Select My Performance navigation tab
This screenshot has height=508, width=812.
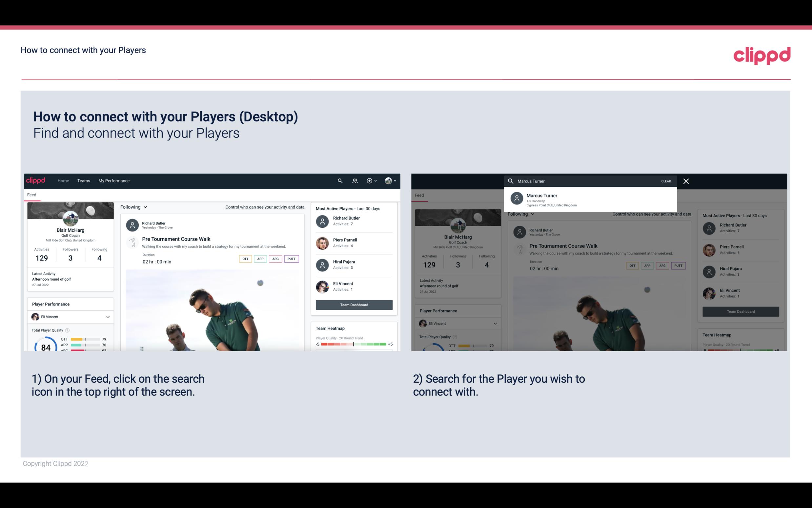coord(113,180)
